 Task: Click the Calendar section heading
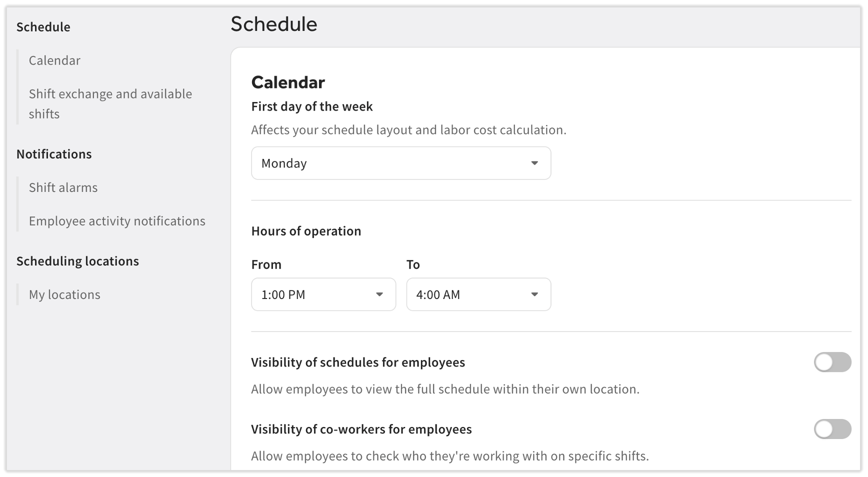pos(288,82)
